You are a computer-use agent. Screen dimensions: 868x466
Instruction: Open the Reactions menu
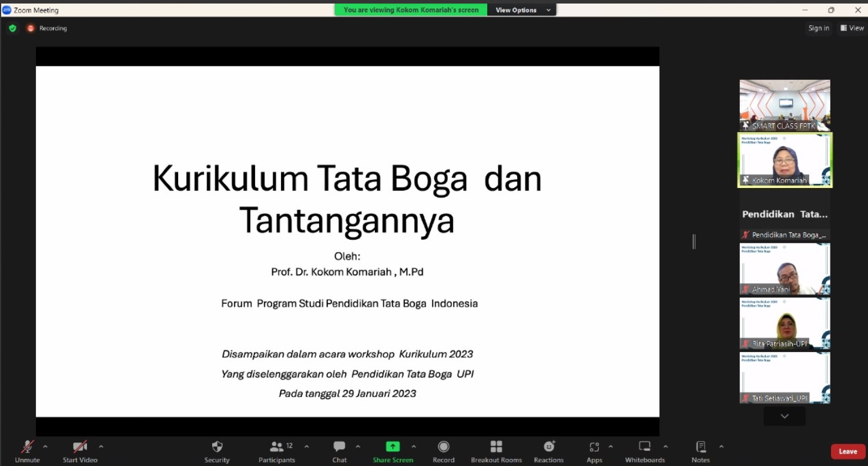pyautogui.click(x=549, y=451)
